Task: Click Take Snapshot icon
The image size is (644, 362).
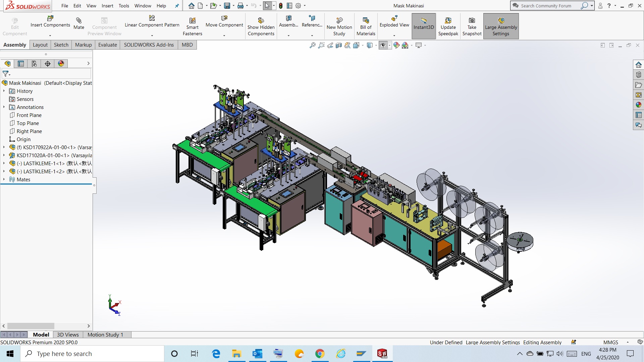Action: pyautogui.click(x=472, y=21)
